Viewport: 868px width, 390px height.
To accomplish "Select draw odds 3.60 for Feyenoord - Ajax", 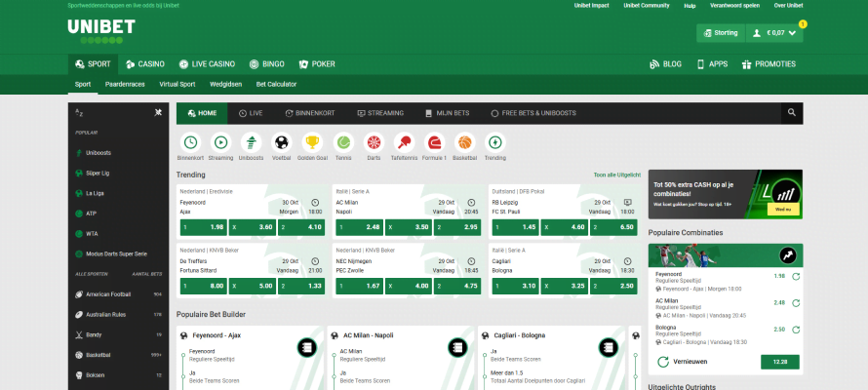I will (x=253, y=227).
